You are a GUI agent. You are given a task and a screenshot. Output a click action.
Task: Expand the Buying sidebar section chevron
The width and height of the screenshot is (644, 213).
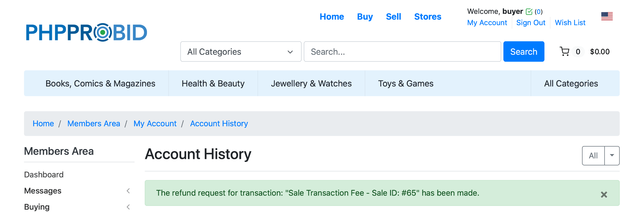coord(128,207)
